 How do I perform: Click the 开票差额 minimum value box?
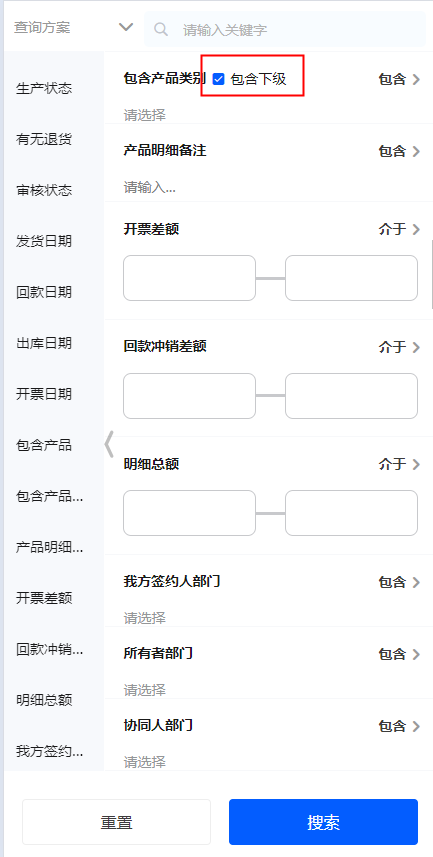tap(189, 278)
